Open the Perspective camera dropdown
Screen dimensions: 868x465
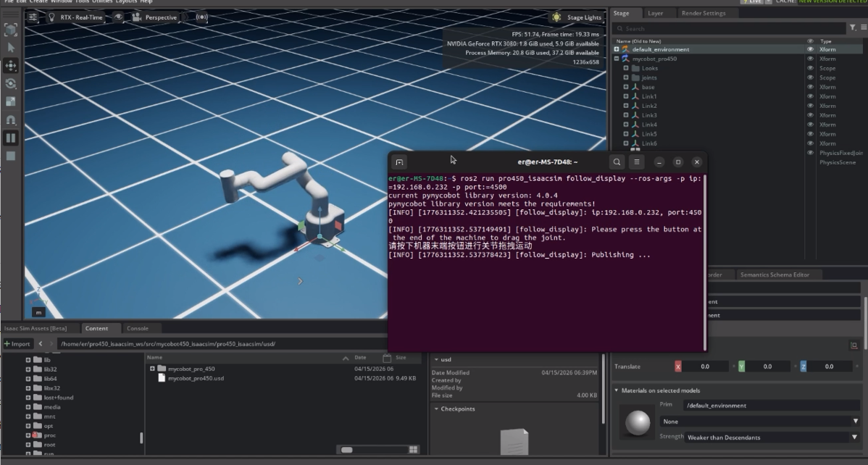tap(154, 17)
